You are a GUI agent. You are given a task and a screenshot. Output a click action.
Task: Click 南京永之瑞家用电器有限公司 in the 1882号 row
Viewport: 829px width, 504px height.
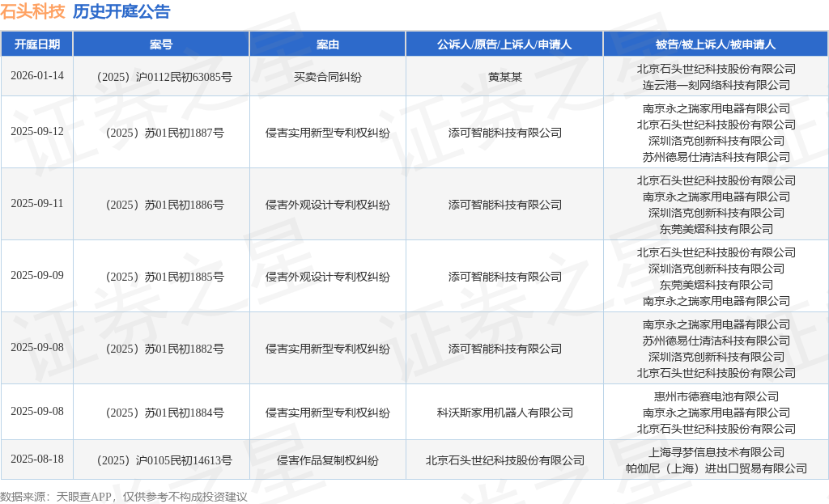(716, 324)
